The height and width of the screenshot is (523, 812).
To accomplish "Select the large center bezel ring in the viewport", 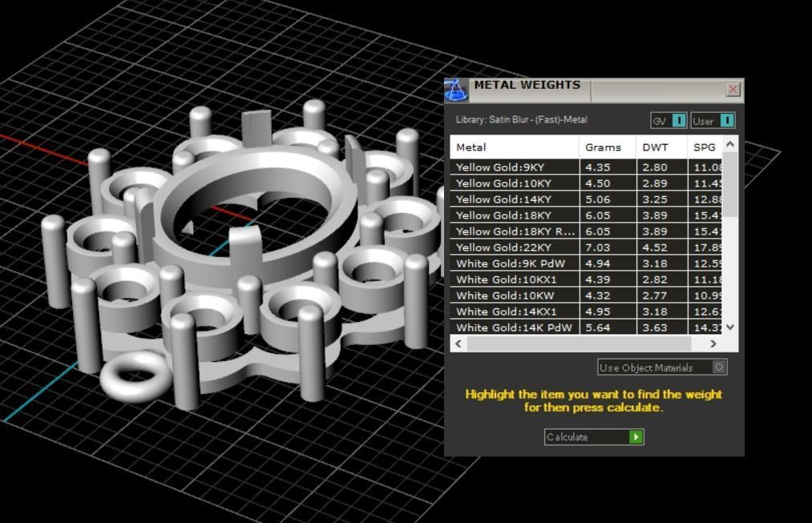I will [x=257, y=217].
